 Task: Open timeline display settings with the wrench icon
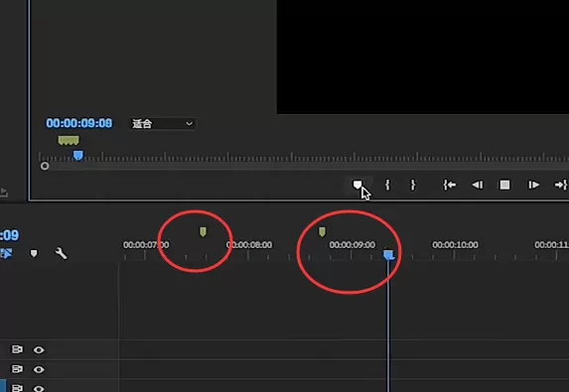tap(61, 253)
